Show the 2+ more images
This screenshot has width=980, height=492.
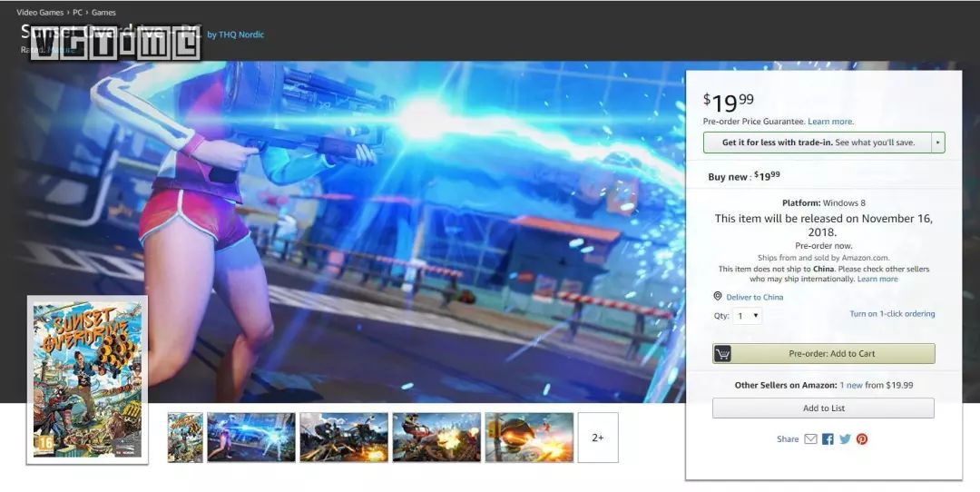coord(598,438)
